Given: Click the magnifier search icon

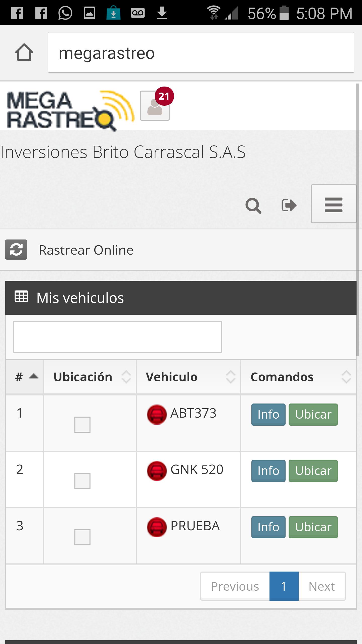Looking at the screenshot, I should click(x=253, y=206).
